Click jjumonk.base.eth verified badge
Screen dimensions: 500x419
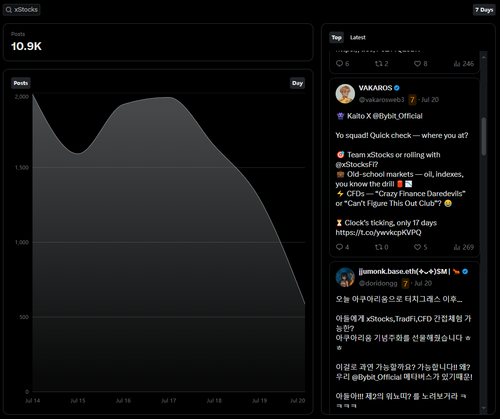coord(465,272)
